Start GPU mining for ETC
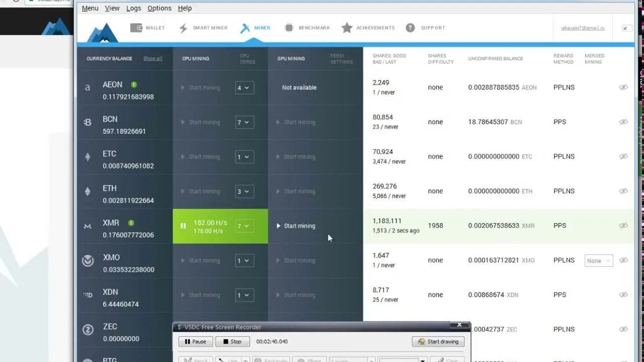 click(296, 157)
